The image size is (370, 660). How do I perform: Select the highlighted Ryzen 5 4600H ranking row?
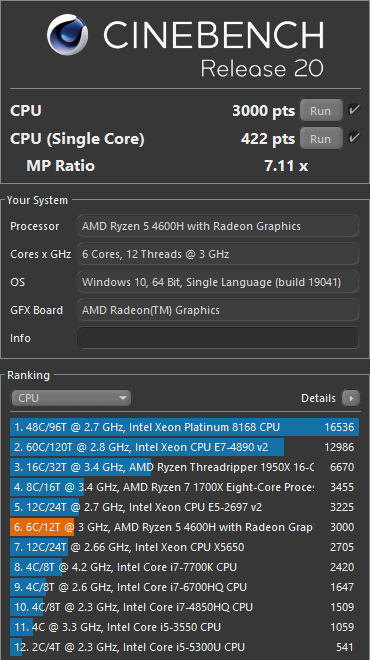coord(184,527)
